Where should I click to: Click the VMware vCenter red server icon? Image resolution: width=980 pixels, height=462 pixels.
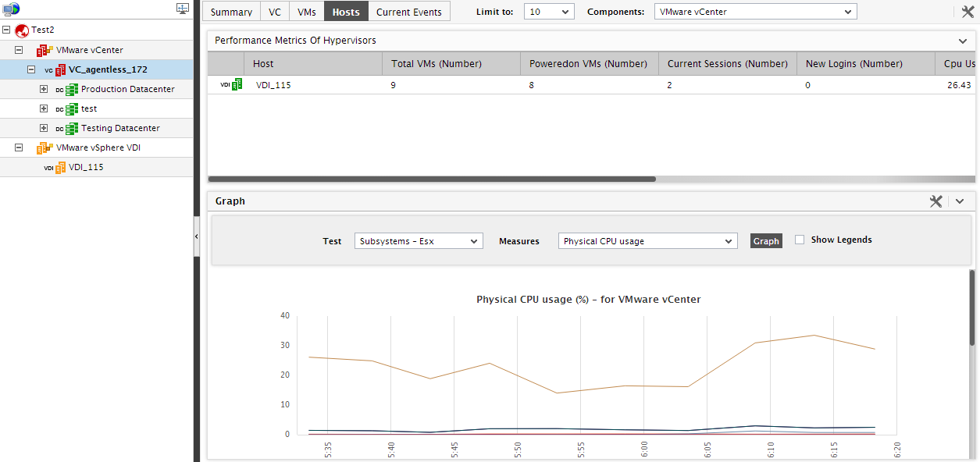tap(45, 50)
